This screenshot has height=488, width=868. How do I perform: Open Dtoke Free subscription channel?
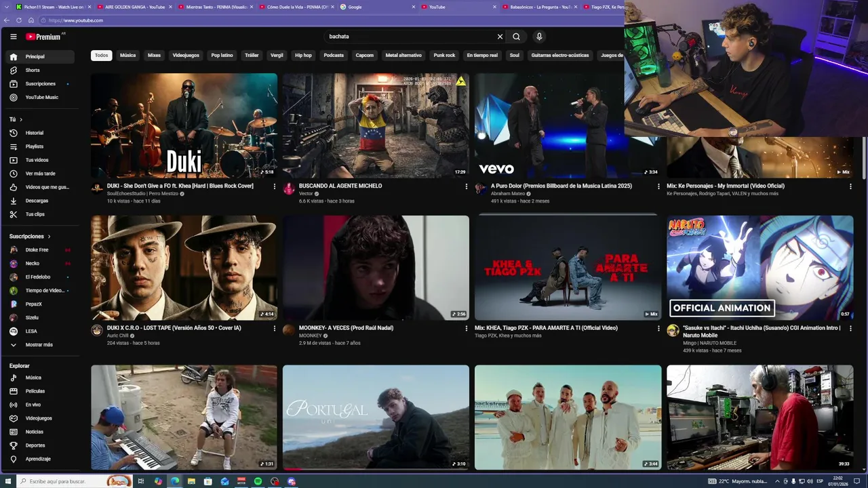(41, 250)
